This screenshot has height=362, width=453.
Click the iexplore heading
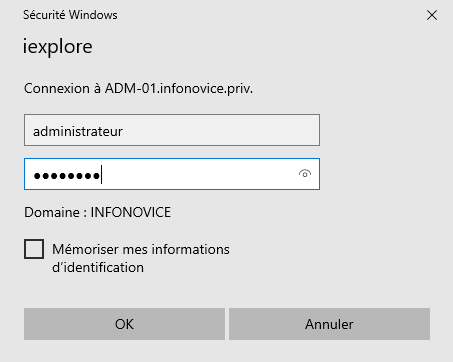tap(57, 47)
